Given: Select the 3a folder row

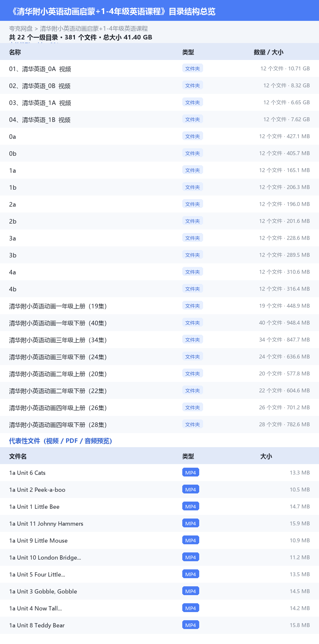Looking at the screenshot, I should [x=159, y=238].
